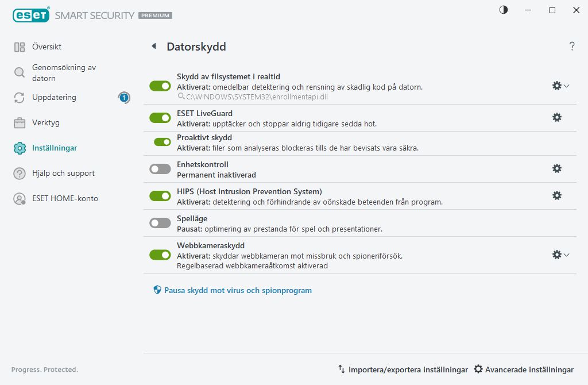Click the ESET logo

click(x=30, y=16)
